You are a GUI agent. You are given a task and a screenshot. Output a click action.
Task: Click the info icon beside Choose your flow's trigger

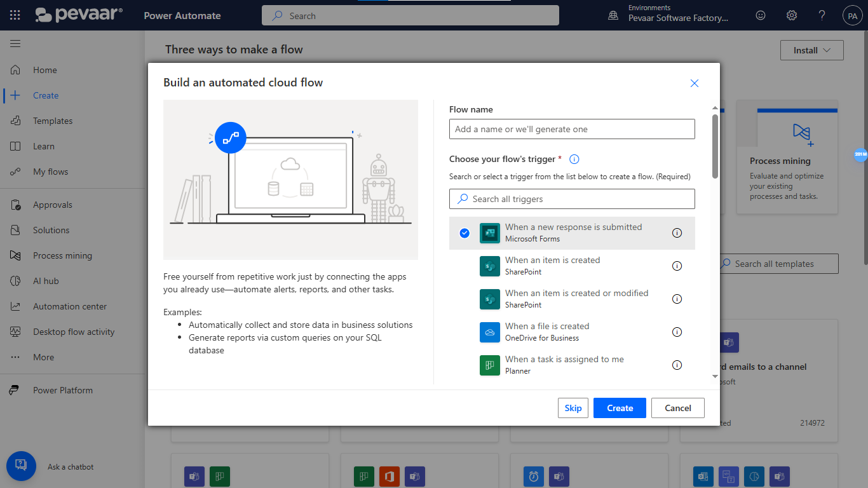click(574, 159)
